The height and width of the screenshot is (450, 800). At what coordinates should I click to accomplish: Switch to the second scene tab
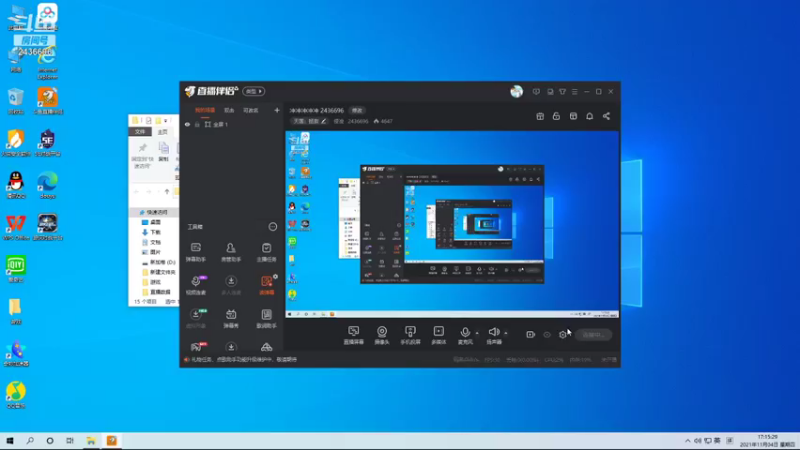[229, 110]
